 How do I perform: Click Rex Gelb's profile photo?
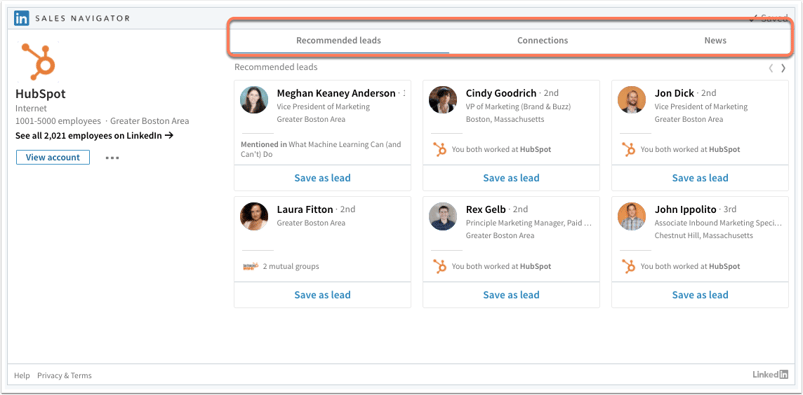[443, 216]
